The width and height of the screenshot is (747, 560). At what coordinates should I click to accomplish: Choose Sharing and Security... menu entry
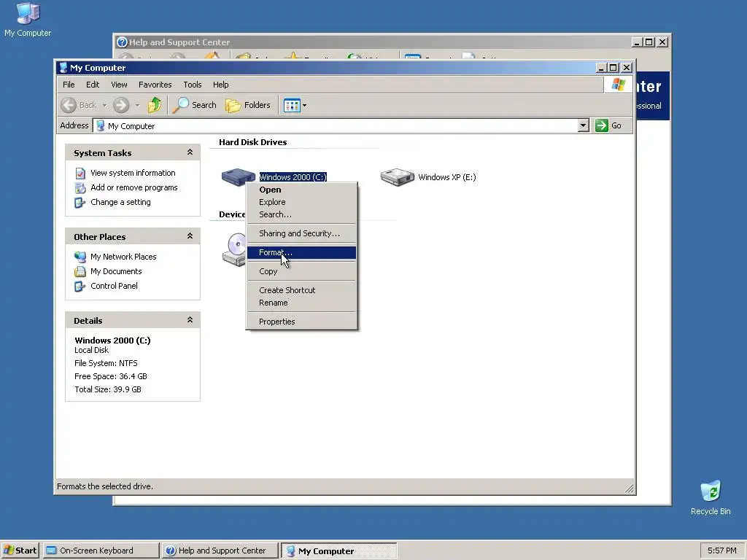301,233
